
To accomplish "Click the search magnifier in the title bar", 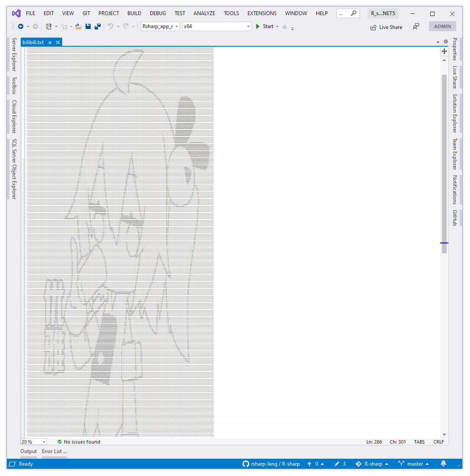I will (354, 13).
